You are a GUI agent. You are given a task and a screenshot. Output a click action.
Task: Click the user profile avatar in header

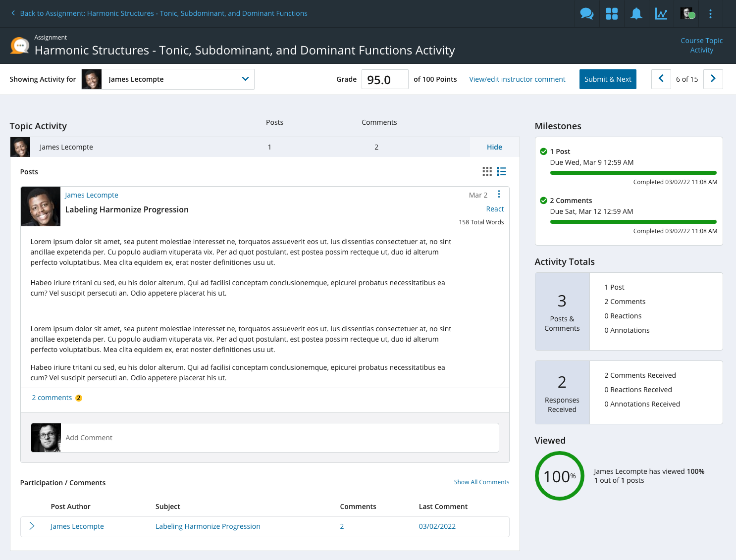pyautogui.click(x=687, y=14)
